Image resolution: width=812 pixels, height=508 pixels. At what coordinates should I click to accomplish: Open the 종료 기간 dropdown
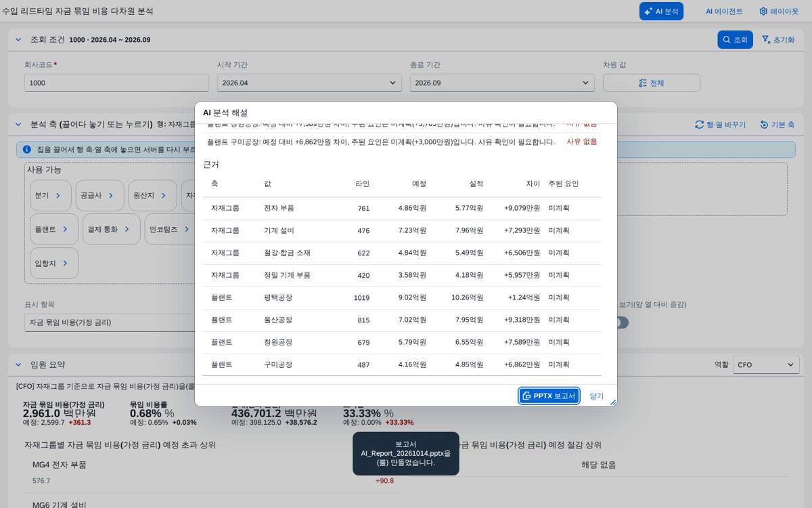coord(502,83)
